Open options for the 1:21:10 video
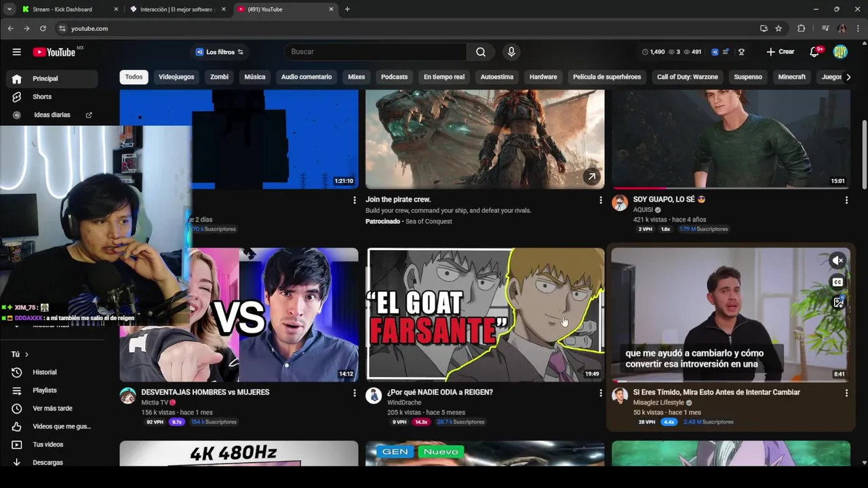This screenshot has height=488, width=868. pos(354,200)
